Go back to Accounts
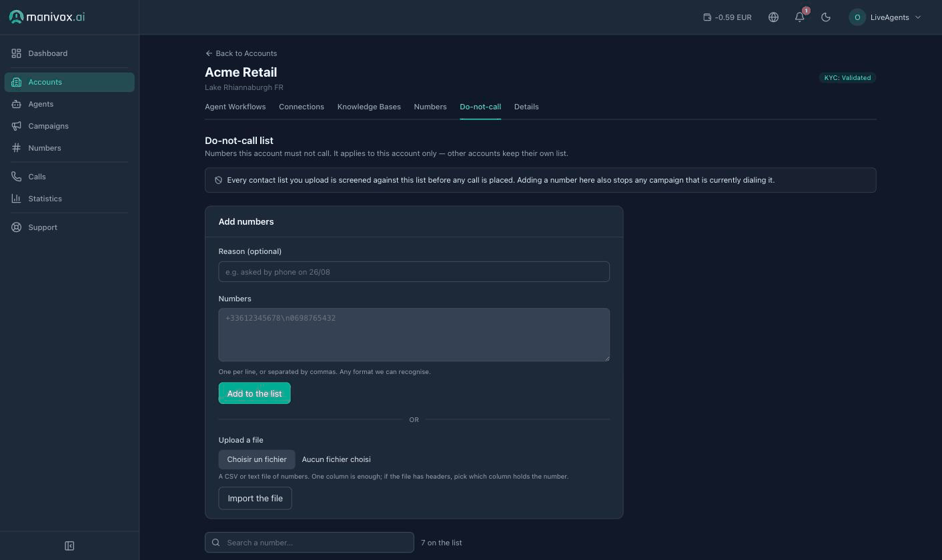 pyautogui.click(x=241, y=53)
